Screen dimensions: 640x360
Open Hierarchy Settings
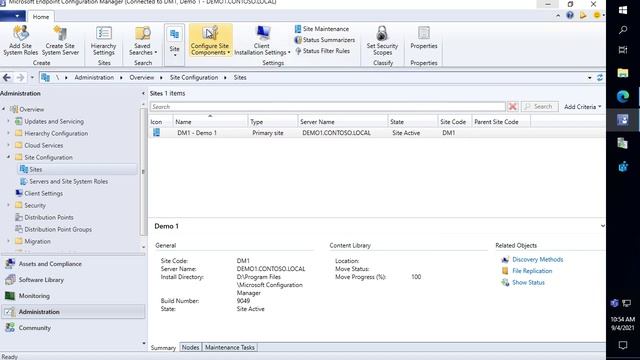(x=104, y=40)
